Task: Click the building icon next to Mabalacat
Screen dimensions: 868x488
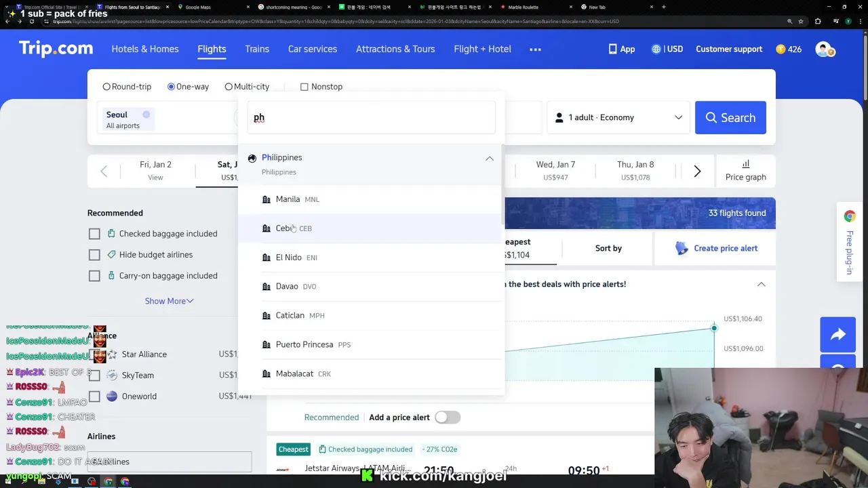Action: 267,373
